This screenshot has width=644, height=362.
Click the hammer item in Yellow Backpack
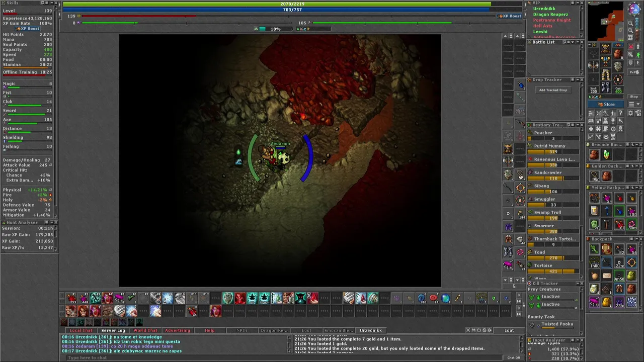coord(607,223)
